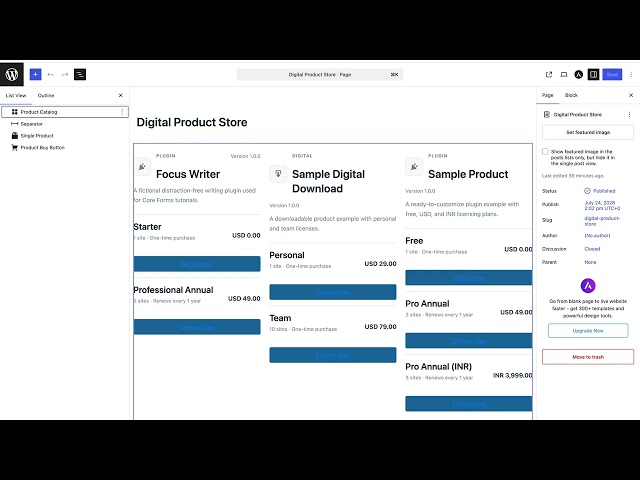The image size is (640, 480).
Task: Switch to the Outline tab
Action: [46, 96]
